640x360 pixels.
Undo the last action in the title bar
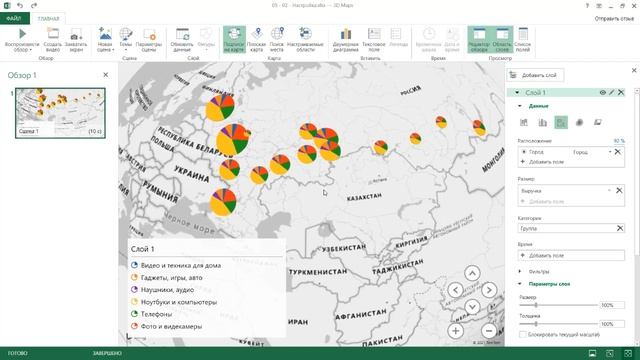pyautogui.click(x=20, y=5)
